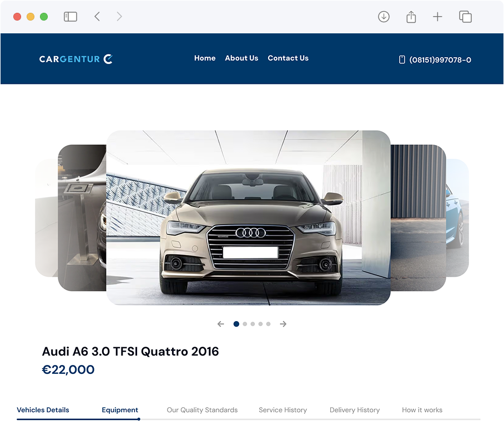The width and height of the screenshot is (504, 425).
Task: Click the Audi A6 3.0 TFSI Quattro 2016 title
Action: (x=130, y=351)
